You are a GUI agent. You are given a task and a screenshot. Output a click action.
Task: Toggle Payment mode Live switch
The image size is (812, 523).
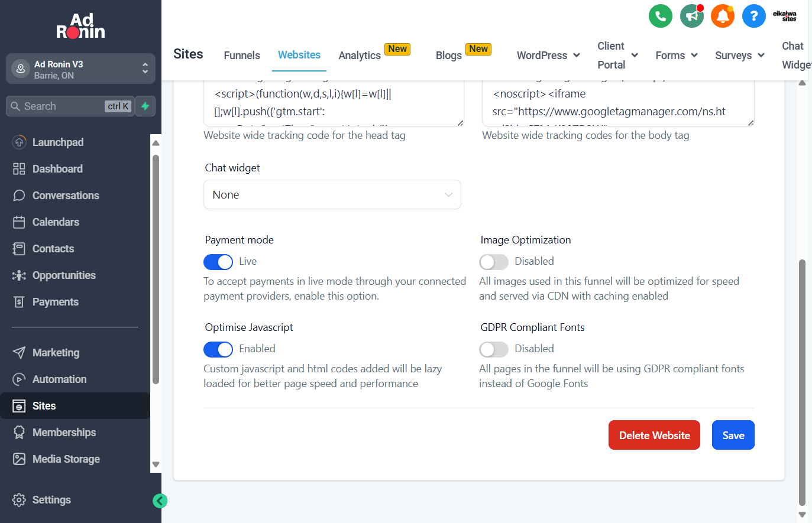tap(218, 262)
